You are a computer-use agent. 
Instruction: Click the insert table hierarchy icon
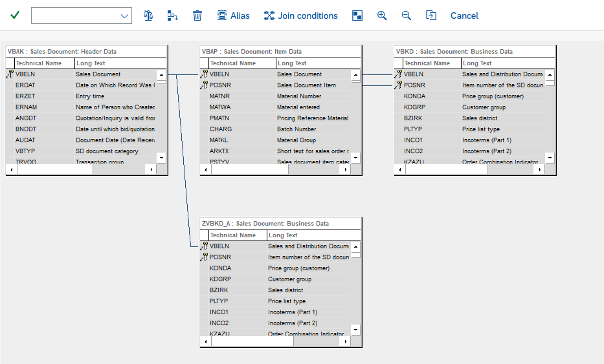pyautogui.click(x=173, y=16)
